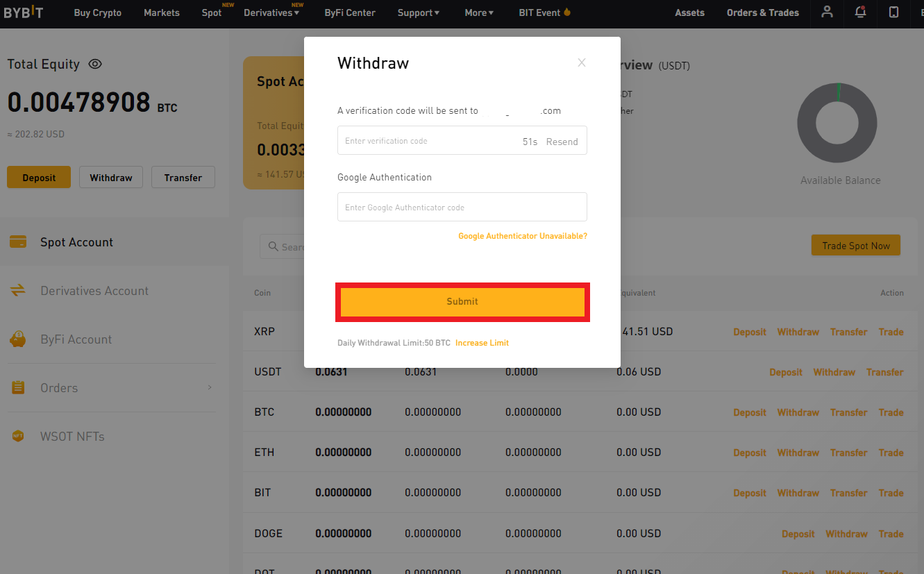Click the search magnifier icon

272,247
